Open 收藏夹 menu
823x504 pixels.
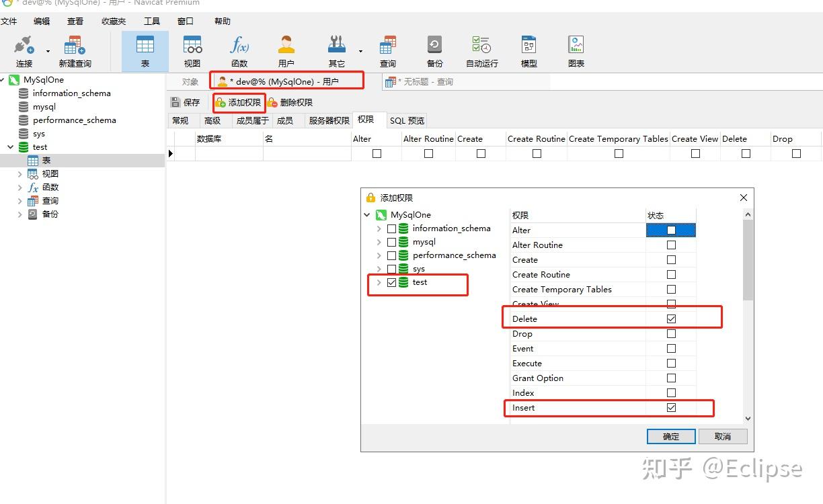click(x=114, y=22)
